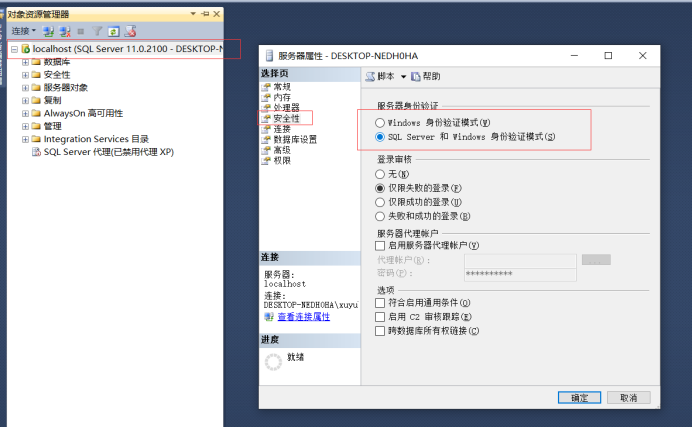Image resolution: width=692 pixels, height=428 pixels.
Task: Check 跨数据库所有权链接 option
Action: tap(380, 331)
